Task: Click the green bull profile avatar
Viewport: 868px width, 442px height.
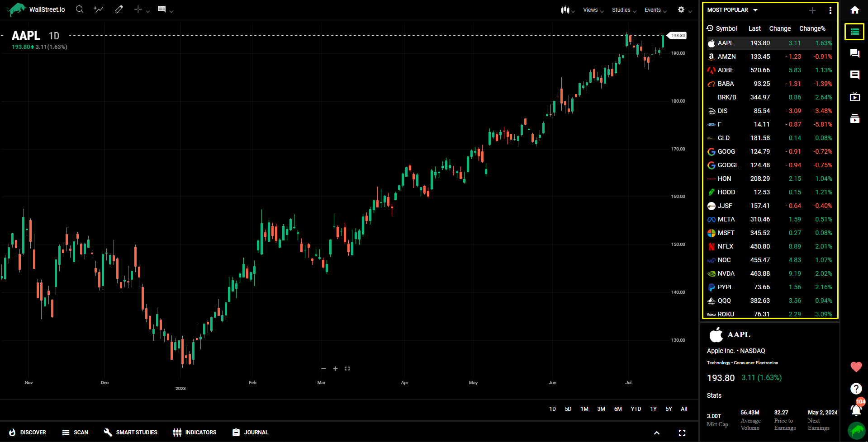Action: (x=856, y=431)
